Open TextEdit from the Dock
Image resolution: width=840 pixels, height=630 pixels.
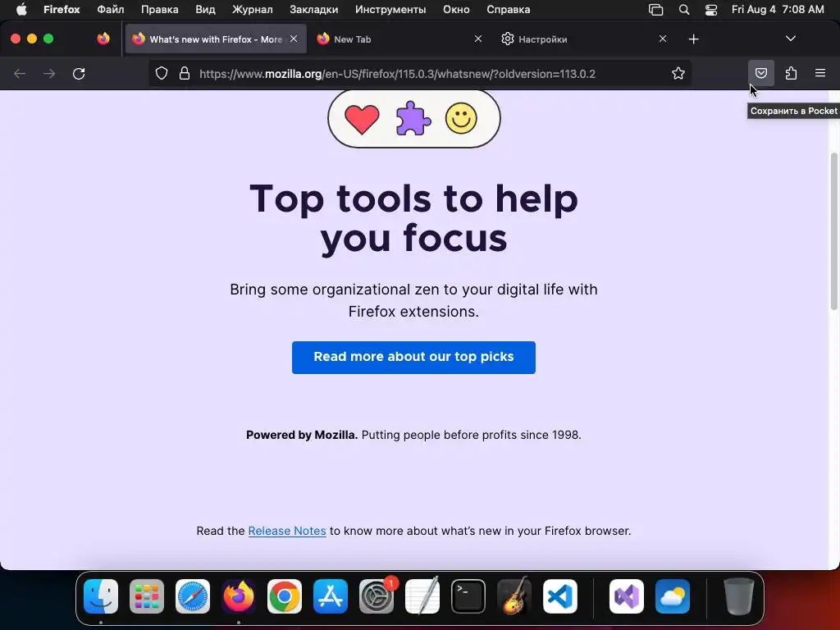click(422, 596)
